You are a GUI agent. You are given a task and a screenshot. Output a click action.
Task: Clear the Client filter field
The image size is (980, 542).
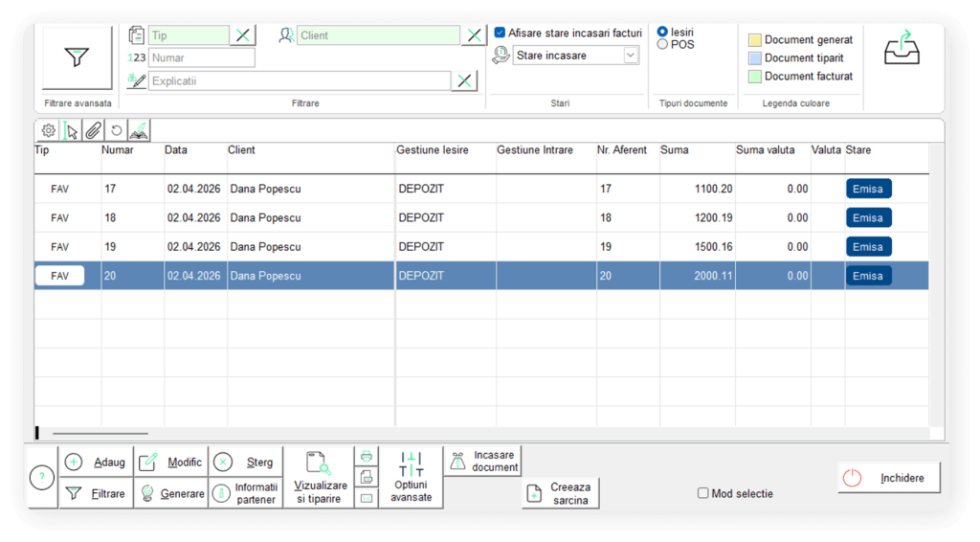pyautogui.click(x=475, y=35)
